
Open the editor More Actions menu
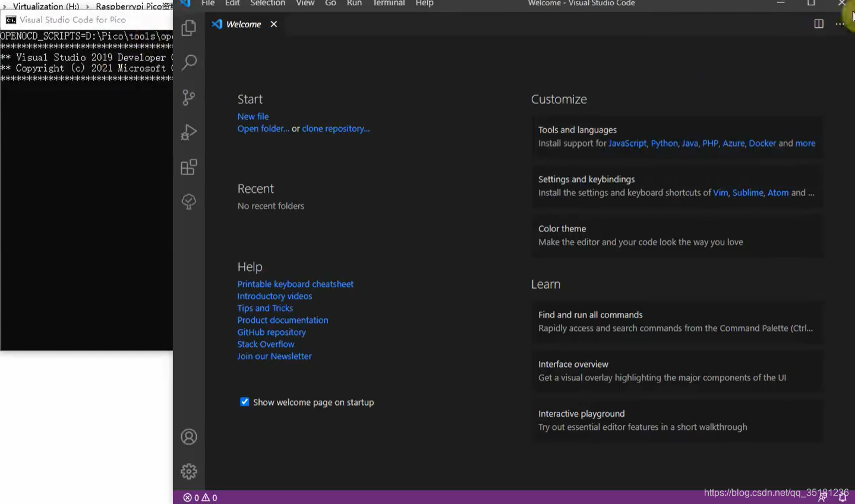tap(840, 24)
